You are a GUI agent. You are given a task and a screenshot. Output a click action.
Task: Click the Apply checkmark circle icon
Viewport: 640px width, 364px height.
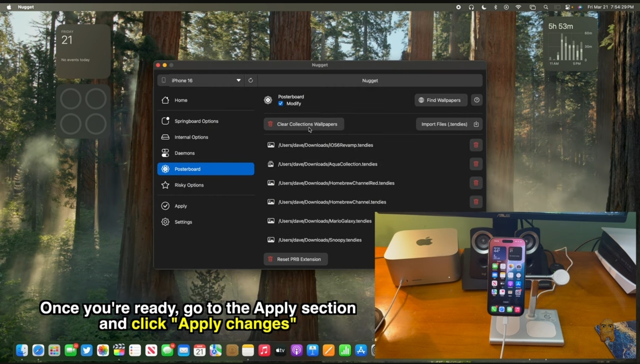point(165,206)
